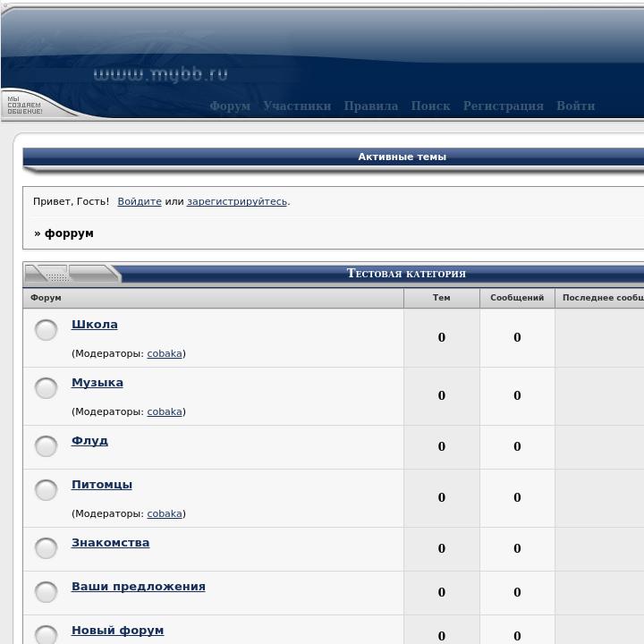Click the status icon beside Новый форум
Viewport: 644px width, 644px height.
(46, 634)
